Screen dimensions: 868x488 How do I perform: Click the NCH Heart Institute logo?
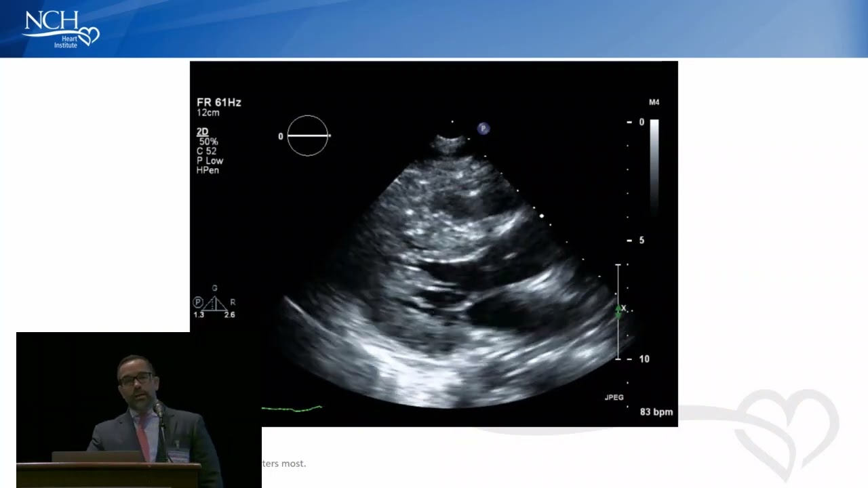click(x=61, y=28)
